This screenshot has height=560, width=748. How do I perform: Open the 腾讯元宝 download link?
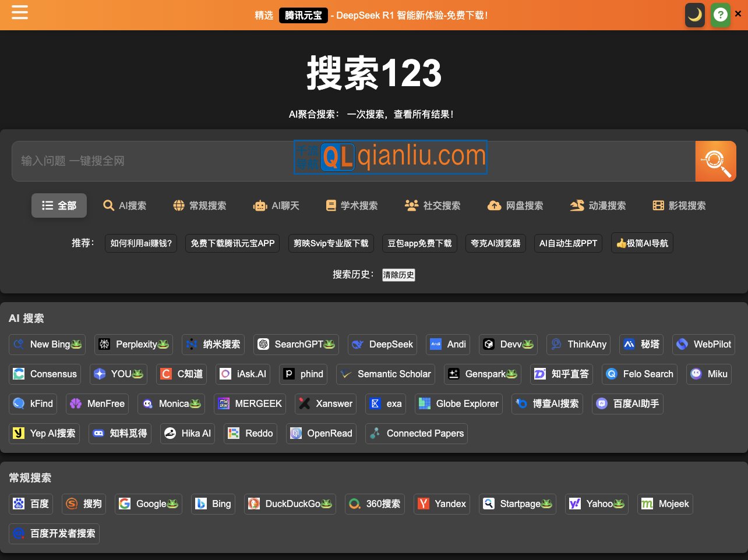point(303,15)
